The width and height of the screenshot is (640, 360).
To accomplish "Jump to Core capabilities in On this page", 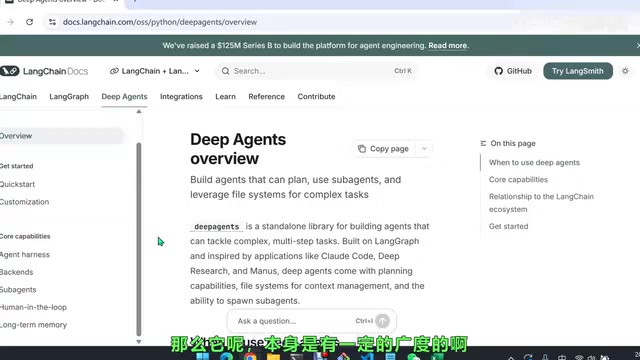I will point(518,180).
